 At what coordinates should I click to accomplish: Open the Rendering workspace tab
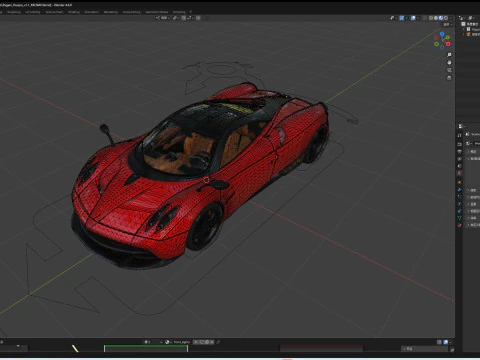pos(111,12)
